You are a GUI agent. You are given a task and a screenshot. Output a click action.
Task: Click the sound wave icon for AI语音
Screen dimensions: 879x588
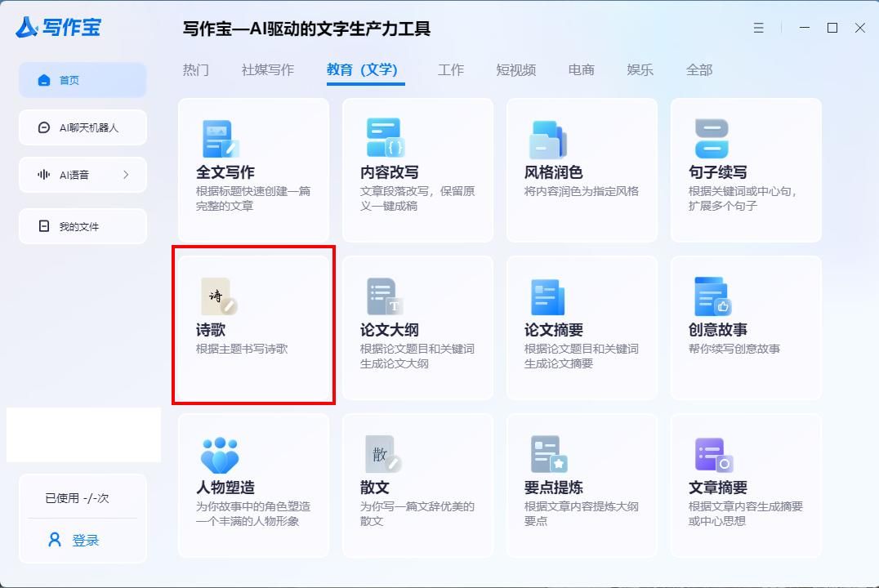(x=44, y=175)
